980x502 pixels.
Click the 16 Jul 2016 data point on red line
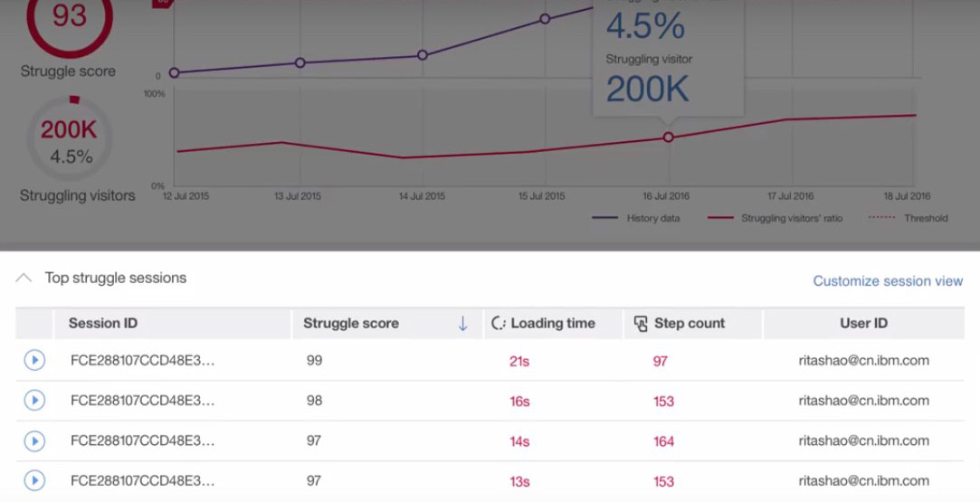(668, 137)
